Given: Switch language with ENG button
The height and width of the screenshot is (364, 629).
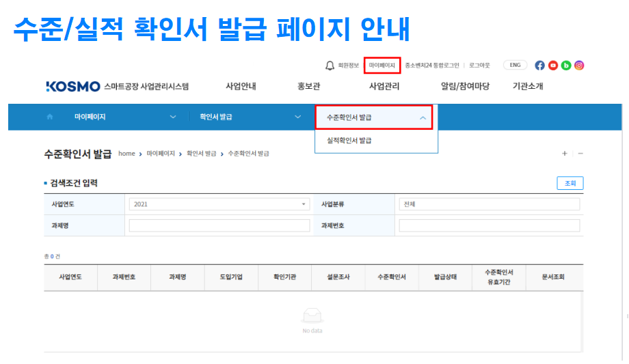Looking at the screenshot, I should pos(515,65).
